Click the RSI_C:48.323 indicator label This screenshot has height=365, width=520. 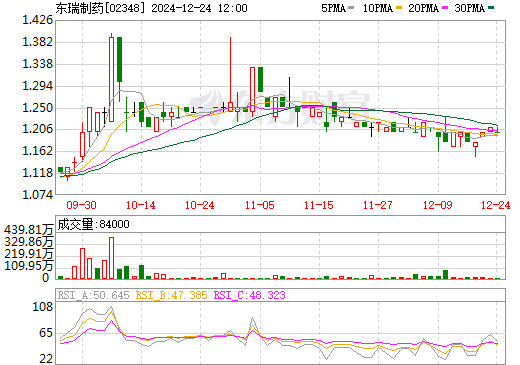249,295
